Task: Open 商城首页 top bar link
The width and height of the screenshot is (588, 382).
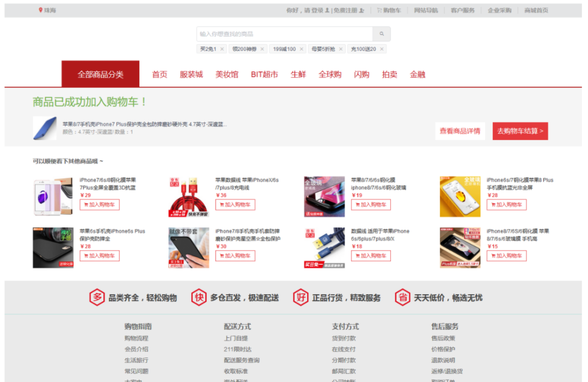Action: (536, 10)
